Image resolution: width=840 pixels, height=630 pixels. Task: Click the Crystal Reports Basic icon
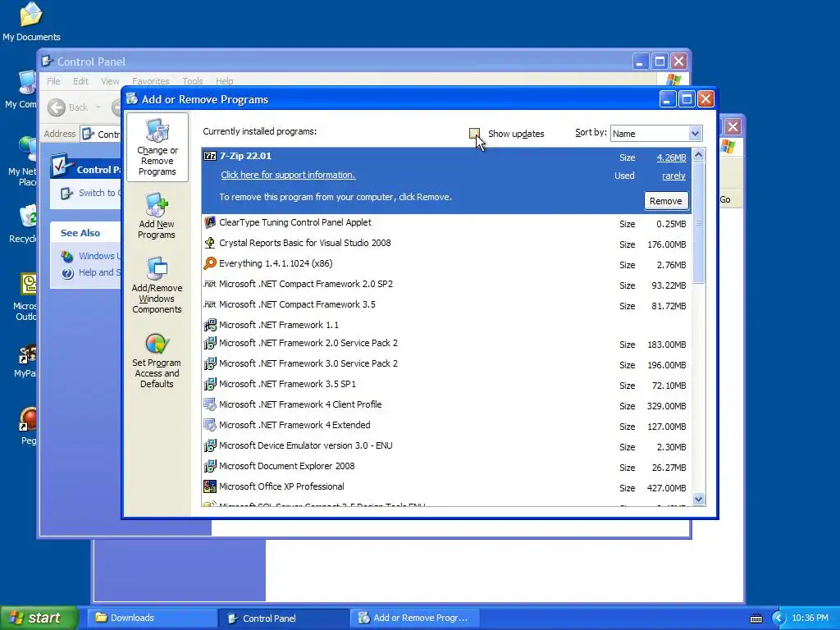[x=210, y=243]
